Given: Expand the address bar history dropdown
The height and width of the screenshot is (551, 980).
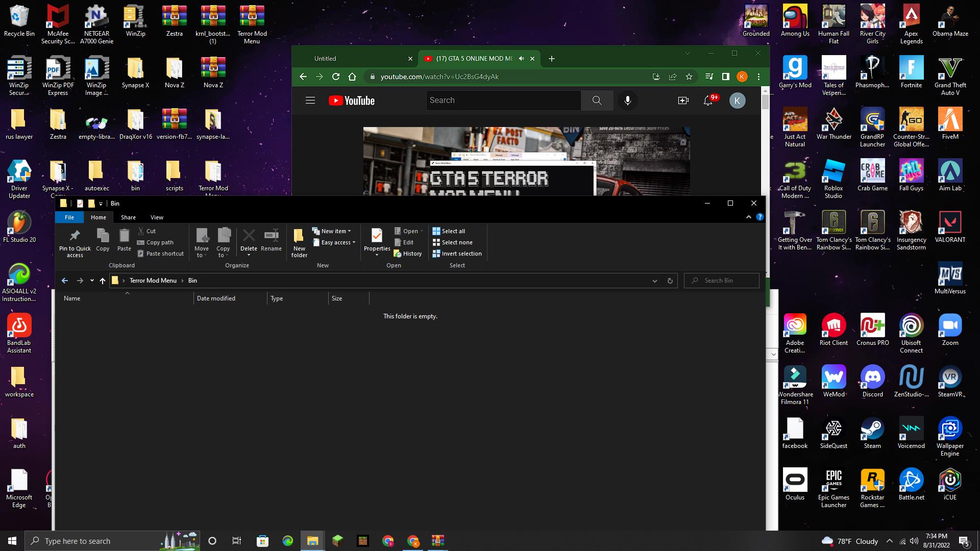Looking at the screenshot, I should (x=654, y=281).
